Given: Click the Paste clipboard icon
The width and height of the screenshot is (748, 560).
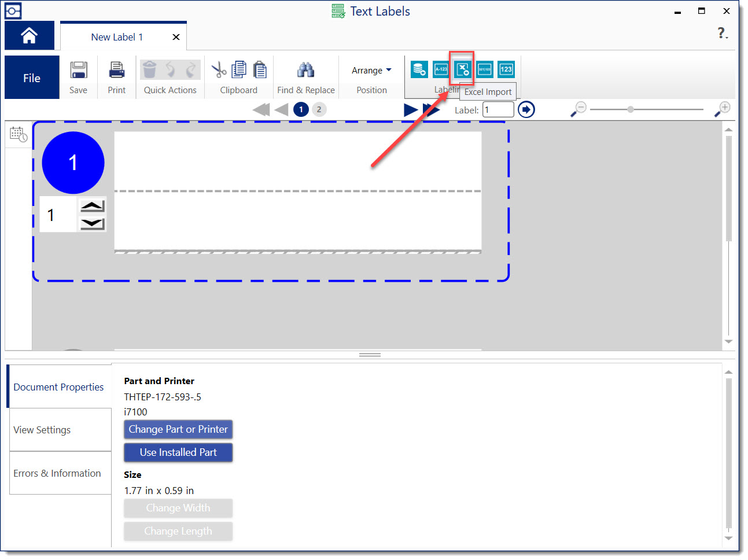Looking at the screenshot, I should click(260, 70).
